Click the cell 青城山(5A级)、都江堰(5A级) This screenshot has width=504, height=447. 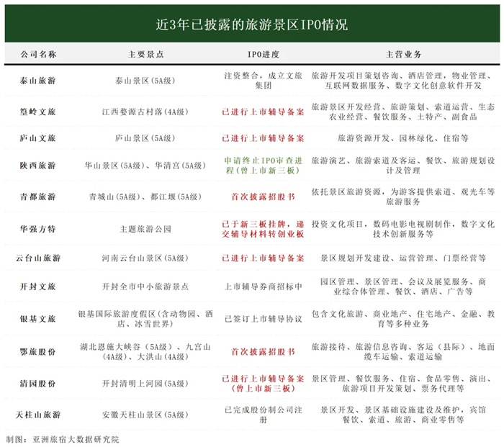(145, 197)
